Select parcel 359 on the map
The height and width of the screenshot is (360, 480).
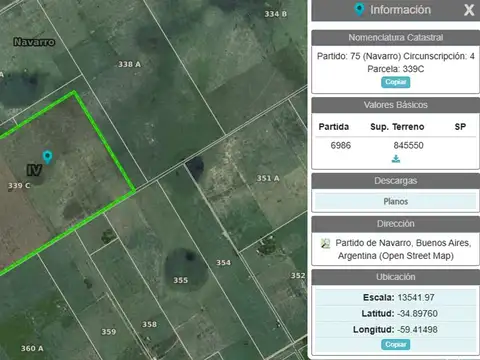[109, 332]
